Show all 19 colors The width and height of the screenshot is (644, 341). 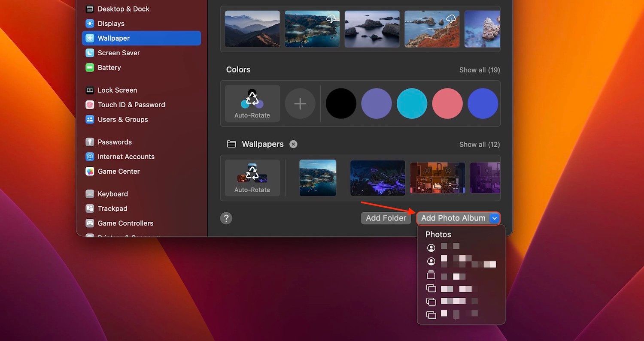479,70
